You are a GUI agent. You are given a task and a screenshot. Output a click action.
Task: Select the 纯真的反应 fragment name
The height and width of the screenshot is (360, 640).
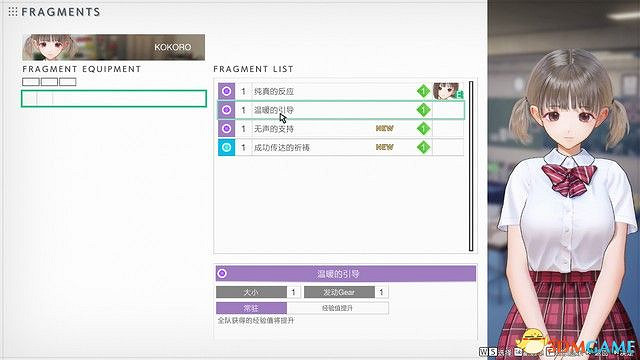pos(274,91)
